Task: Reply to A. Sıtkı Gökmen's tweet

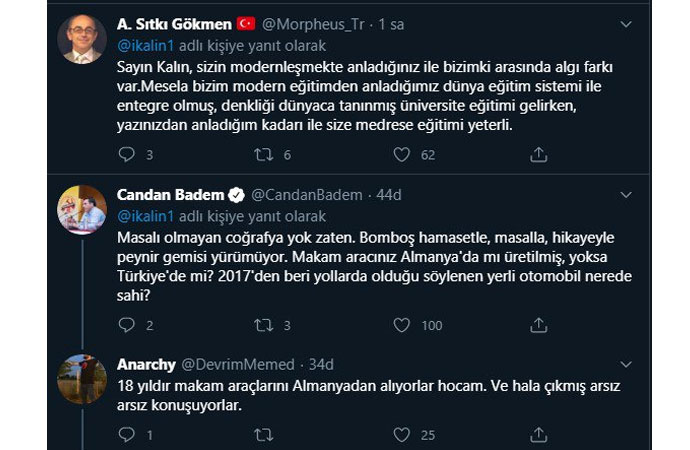Action: (125, 155)
